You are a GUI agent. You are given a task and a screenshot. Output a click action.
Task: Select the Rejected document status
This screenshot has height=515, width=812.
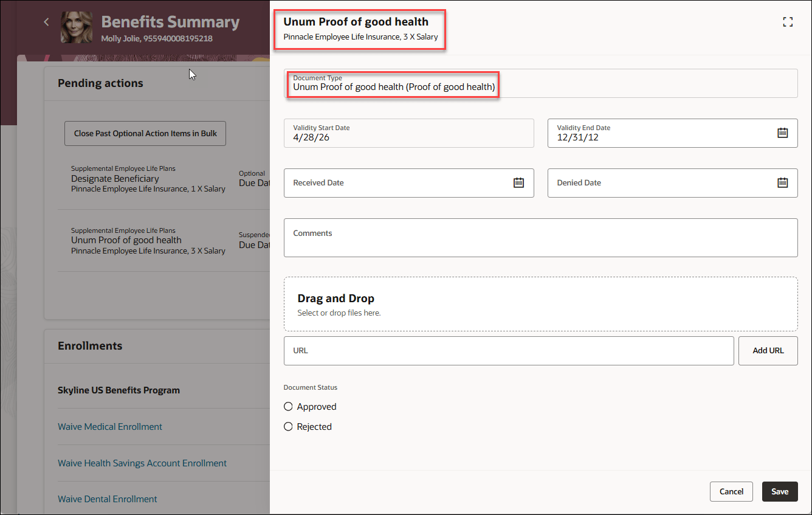pyautogui.click(x=289, y=427)
